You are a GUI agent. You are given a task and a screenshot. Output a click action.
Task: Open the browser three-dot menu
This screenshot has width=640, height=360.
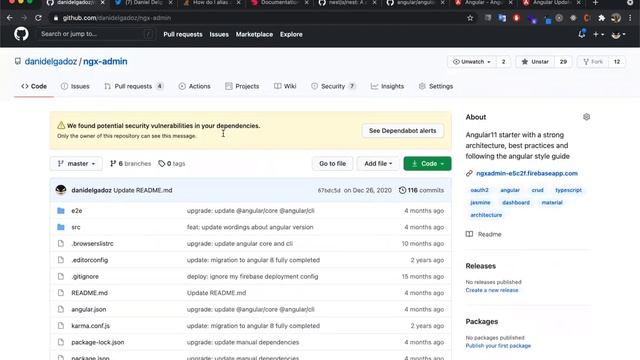tap(630, 18)
